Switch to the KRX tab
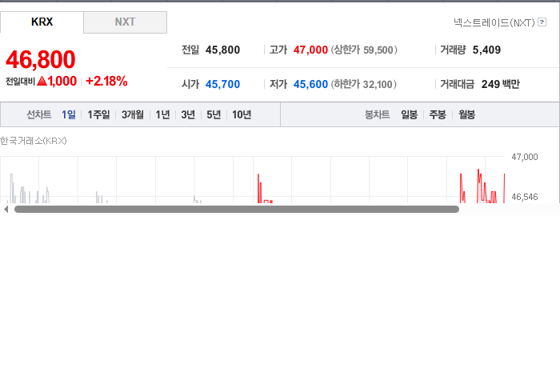The height and width of the screenshot is (392, 560). [x=42, y=22]
